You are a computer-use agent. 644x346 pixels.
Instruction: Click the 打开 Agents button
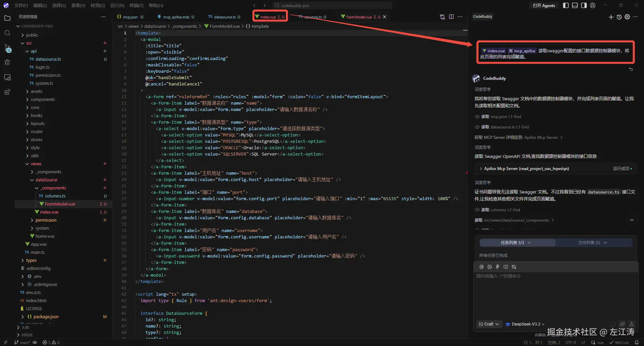[544, 5]
